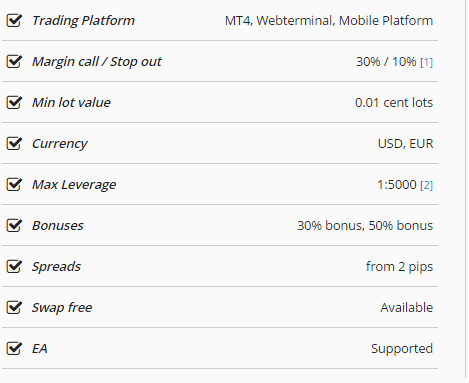Image resolution: width=469 pixels, height=383 pixels.
Task: Click the Swap free Available value
Action: pyautogui.click(x=407, y=308)
